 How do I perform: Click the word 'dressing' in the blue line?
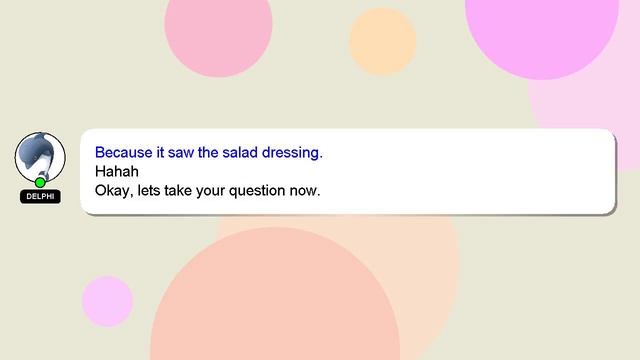coord(291,153)
